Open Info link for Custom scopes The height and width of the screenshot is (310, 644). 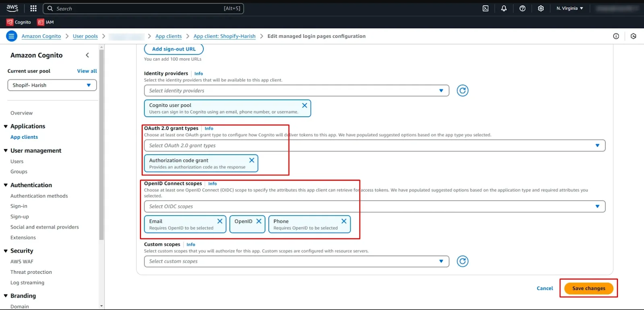click(x=191, y=244)
